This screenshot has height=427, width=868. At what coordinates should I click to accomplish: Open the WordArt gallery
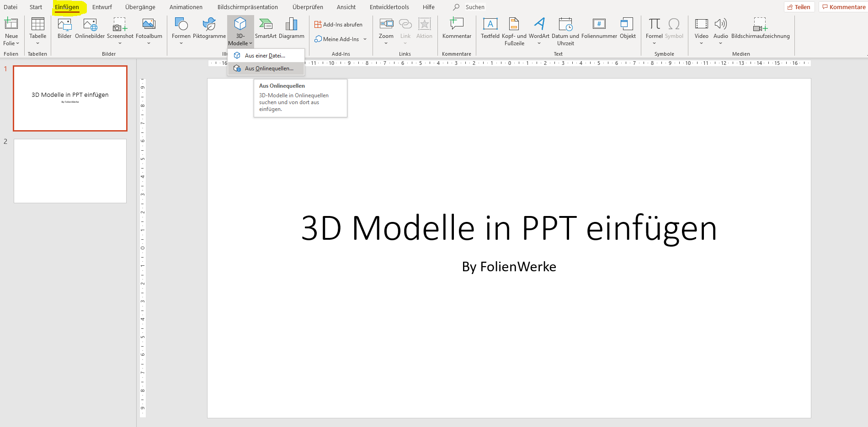click(539, 24)
